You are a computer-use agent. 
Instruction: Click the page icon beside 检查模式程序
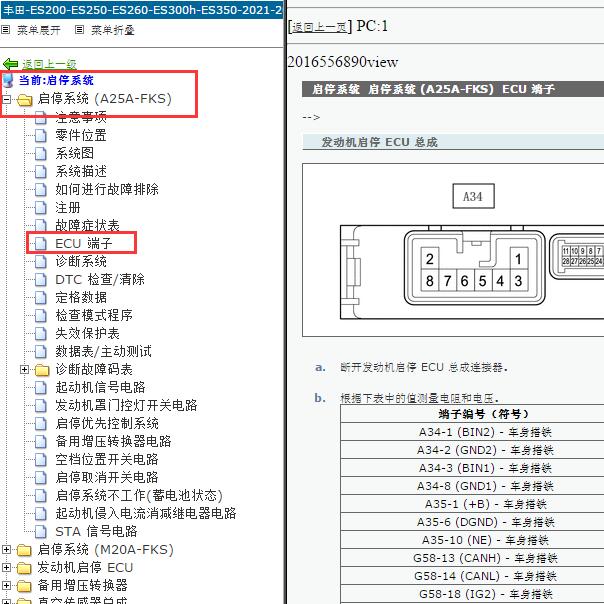41,316
